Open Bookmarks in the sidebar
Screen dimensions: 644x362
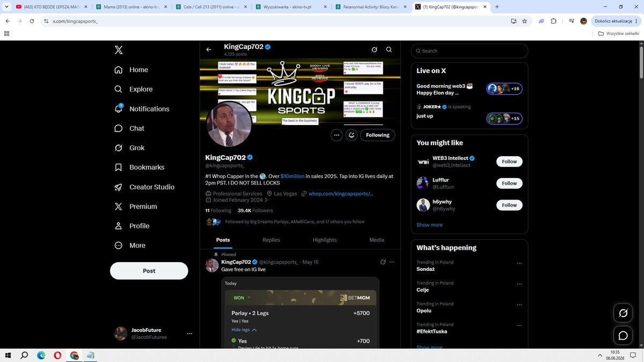140,167
